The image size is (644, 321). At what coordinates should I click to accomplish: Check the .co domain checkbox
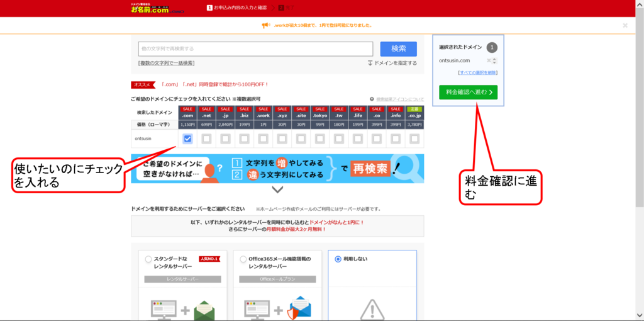(x=377, y=139)
